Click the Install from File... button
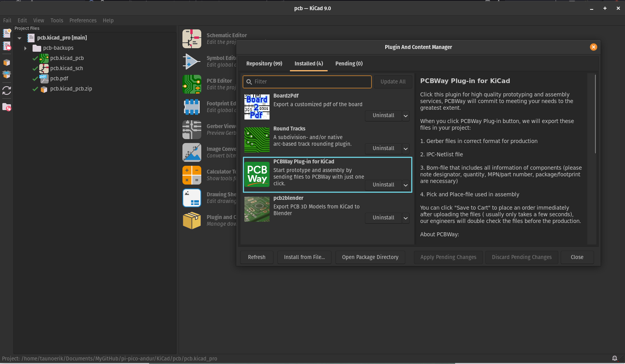Viewport: 625px width, 364px height. click(x=304, y=257)
